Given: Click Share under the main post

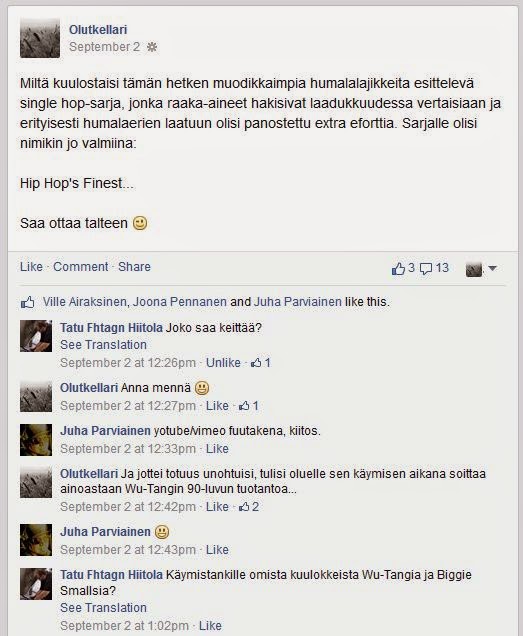Looking at the screenshot, I should coord(134,267).
